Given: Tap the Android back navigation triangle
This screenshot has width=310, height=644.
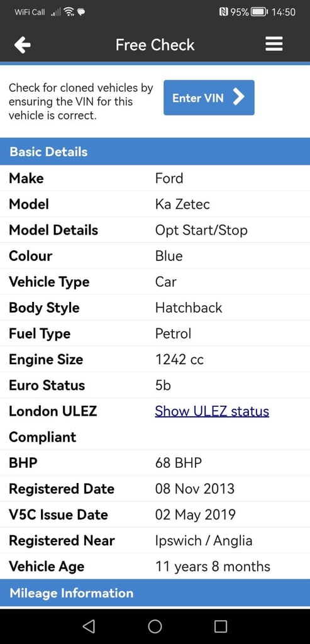Looking at the screenshot, I should [89, 626].
